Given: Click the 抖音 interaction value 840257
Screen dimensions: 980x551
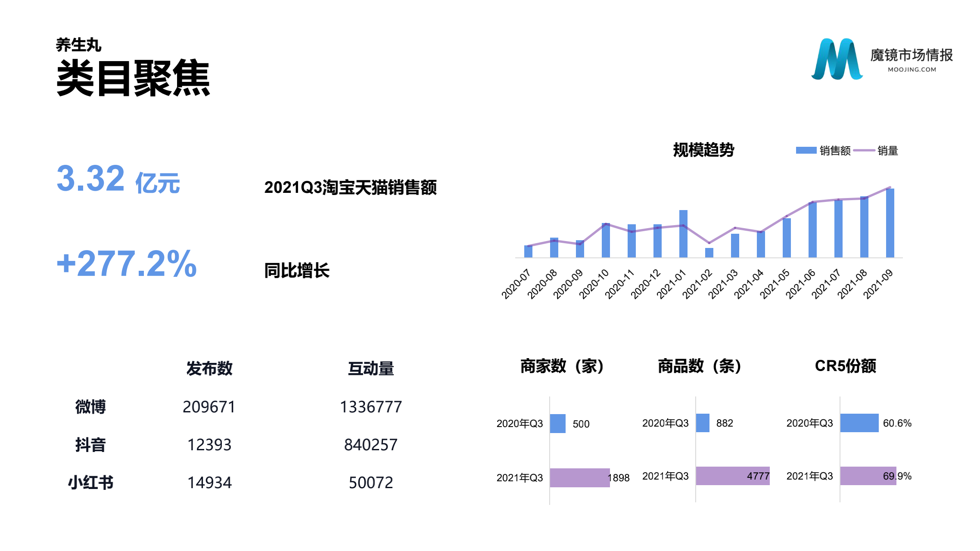Looking at the screenshot, I should 370,445.
